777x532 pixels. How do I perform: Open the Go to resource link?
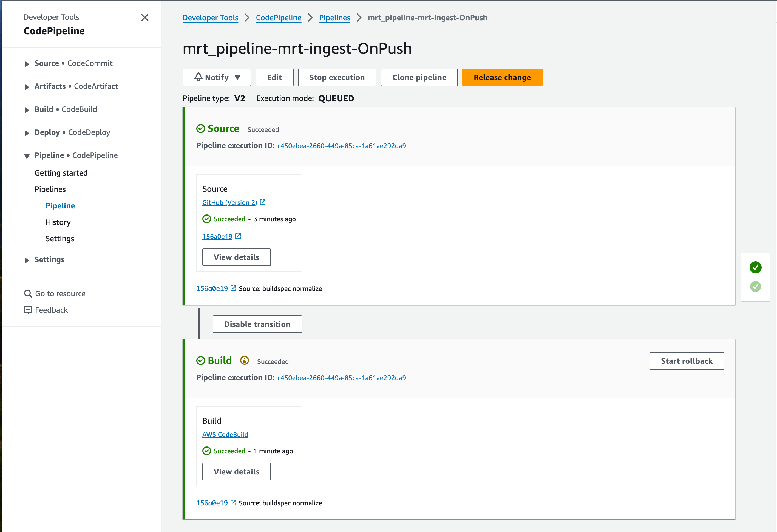pos(60,294)
